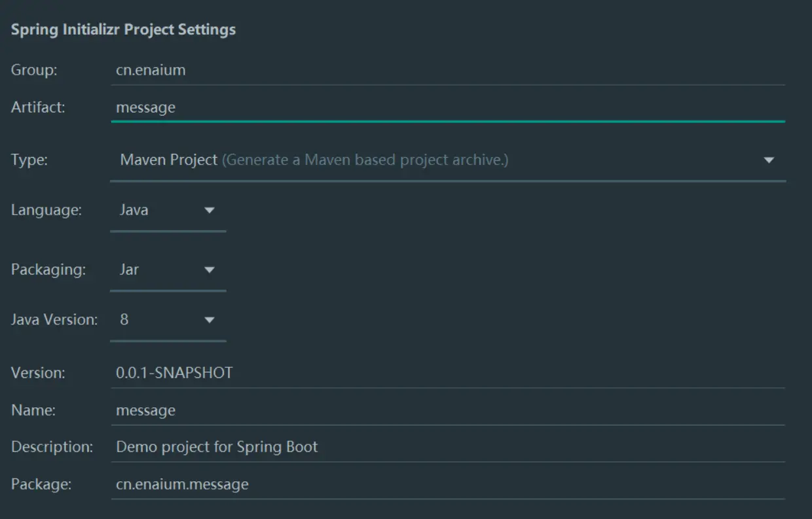
Task: Click the arrow icon beside Java language
Action: click(x=210, y=210)
